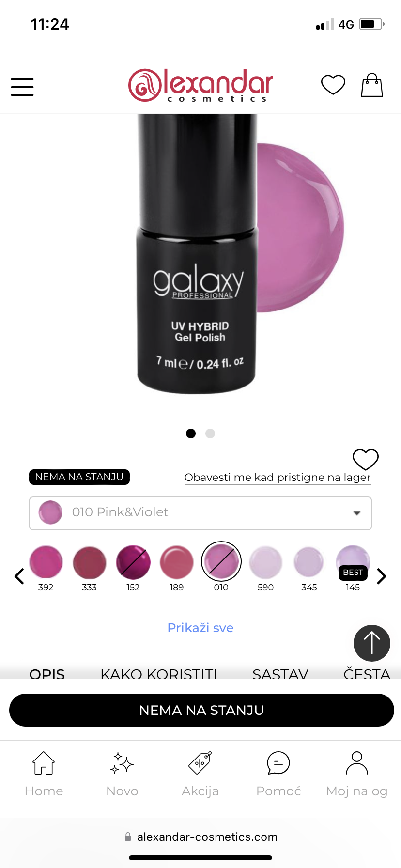Screen dimensions: 401x868
Task: Select the first image carousel dot
Action: 191,434
